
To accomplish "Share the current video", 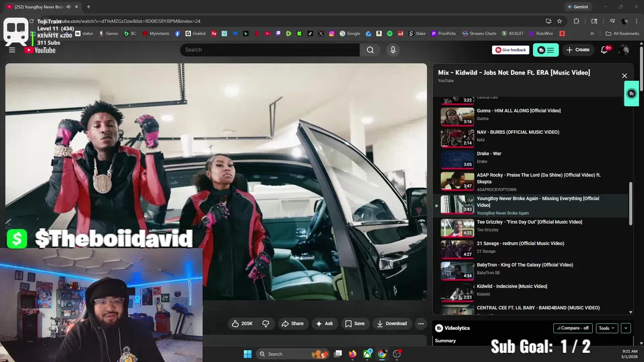I will click(x=292, y=323).
